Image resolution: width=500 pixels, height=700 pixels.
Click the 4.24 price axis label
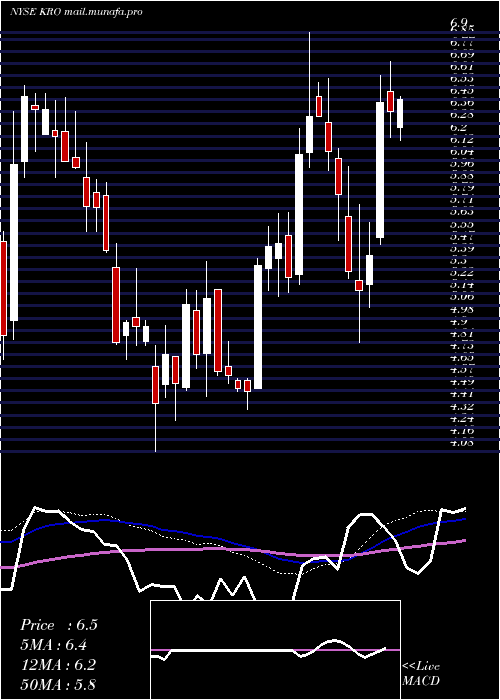[461, 418]
